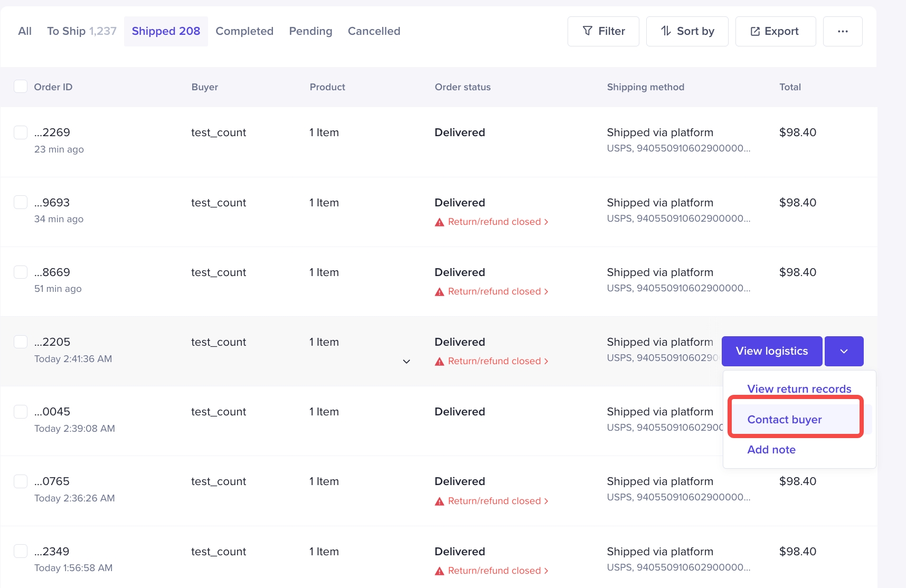This screenshot has width=906, height=588.
Task: Open the Completed tab
Action: tap(244, 31)
